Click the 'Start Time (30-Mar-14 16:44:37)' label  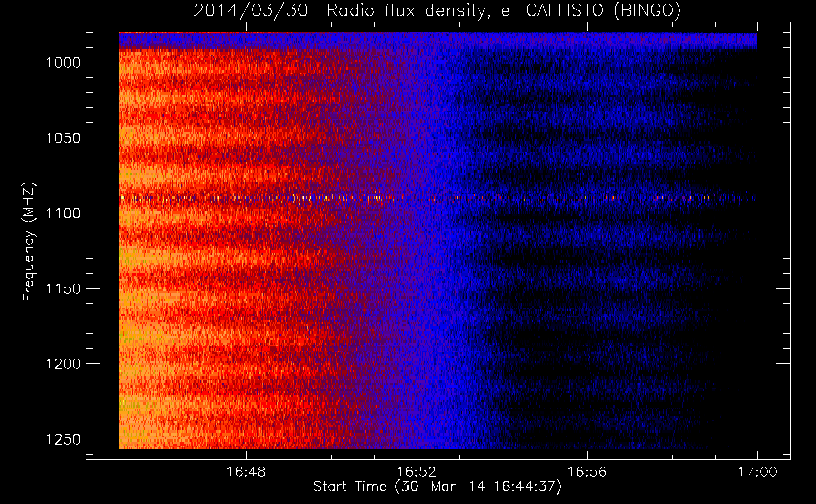tap(437, 487)
